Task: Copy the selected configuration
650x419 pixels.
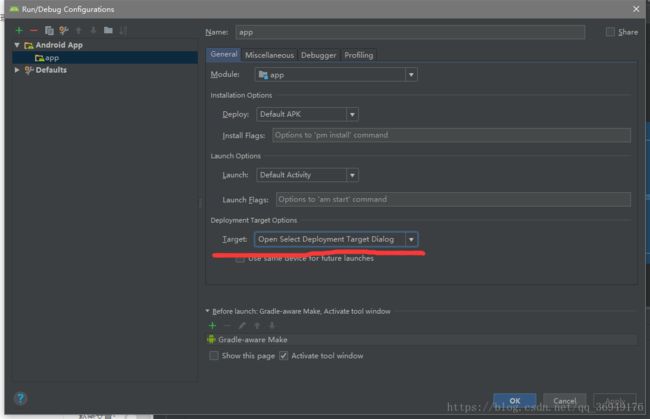Action: point(49,30)
